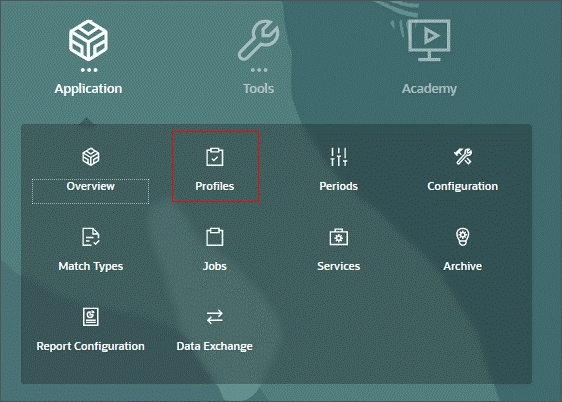This screenshot has width=562, height=402.
Task: Open the Jobs link
Action: click(215, 266)
